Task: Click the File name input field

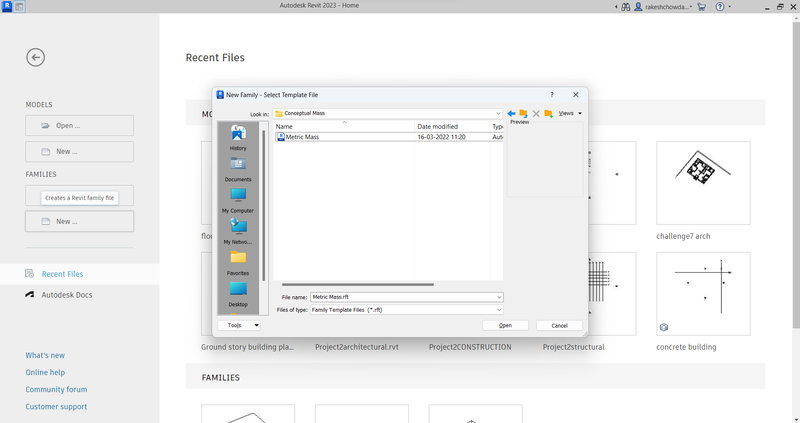Action: pos(403,297)
